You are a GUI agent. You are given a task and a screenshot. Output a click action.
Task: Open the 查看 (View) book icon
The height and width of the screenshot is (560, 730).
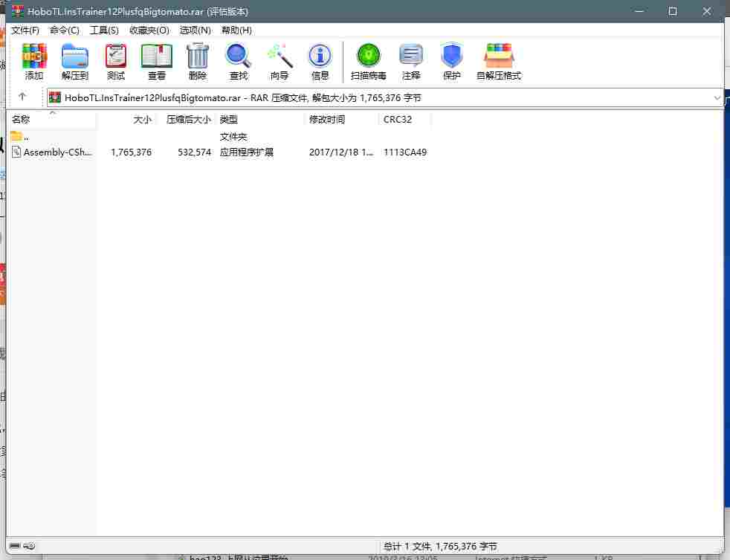[x=156, y=56]
